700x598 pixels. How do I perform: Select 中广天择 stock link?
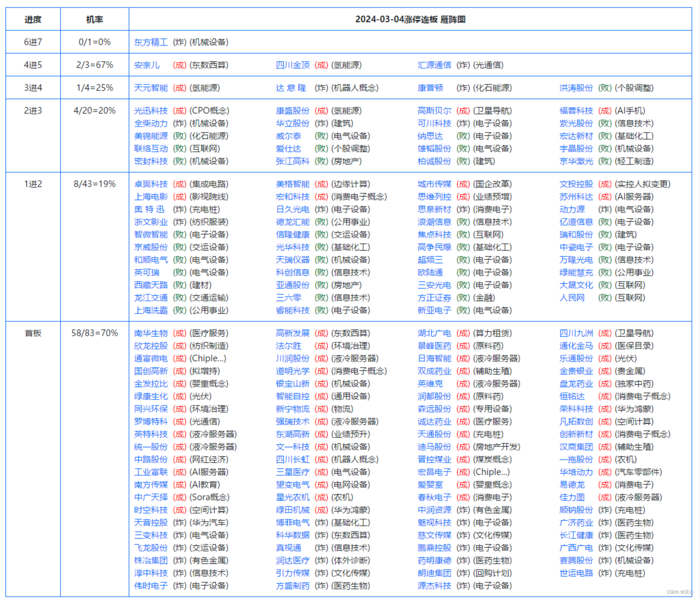click(x=151, y=497)
